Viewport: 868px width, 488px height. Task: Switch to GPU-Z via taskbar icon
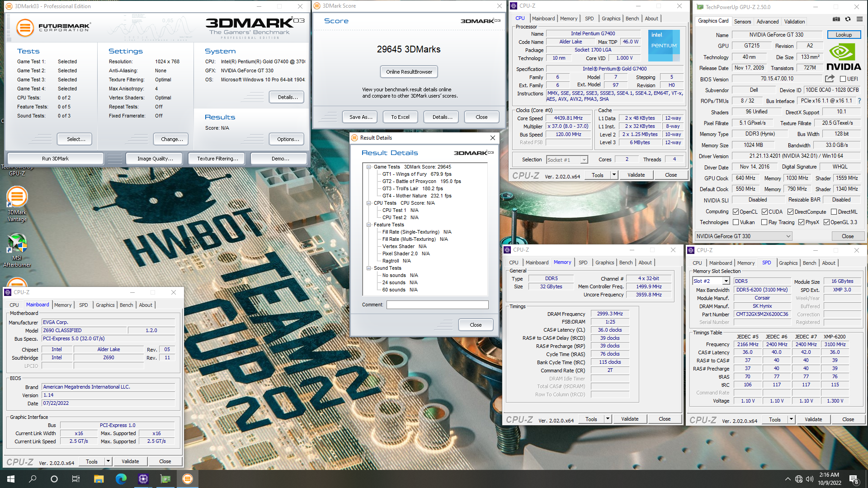point(165,479)
